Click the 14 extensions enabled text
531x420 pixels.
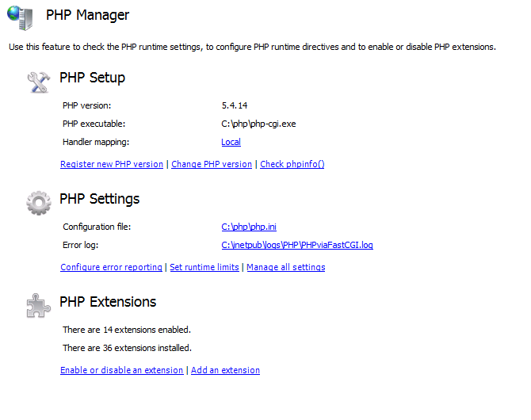point(127,330)
